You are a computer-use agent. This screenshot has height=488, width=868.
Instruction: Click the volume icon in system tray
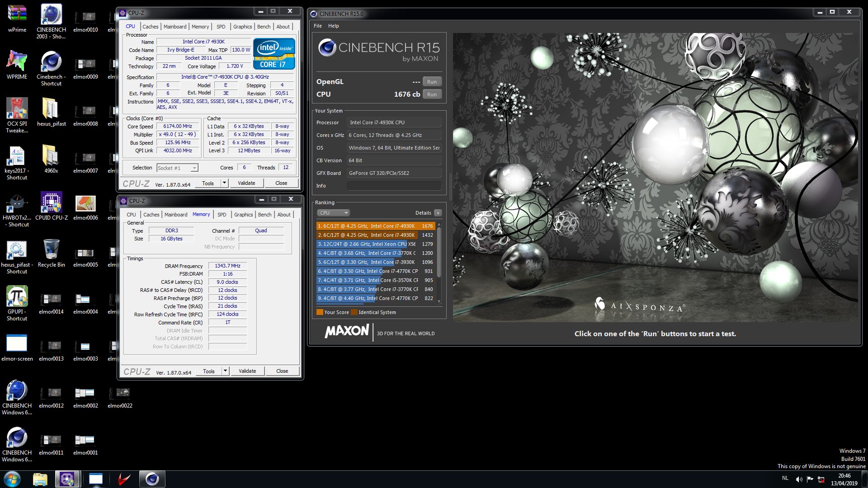(799, 479)
